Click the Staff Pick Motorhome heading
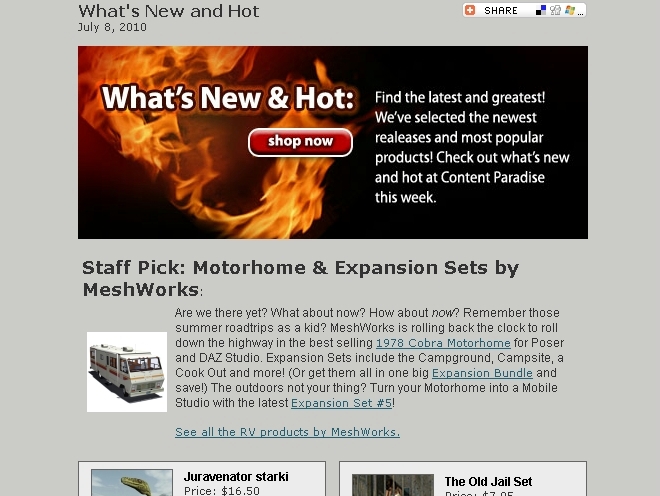 pos(301,278)
